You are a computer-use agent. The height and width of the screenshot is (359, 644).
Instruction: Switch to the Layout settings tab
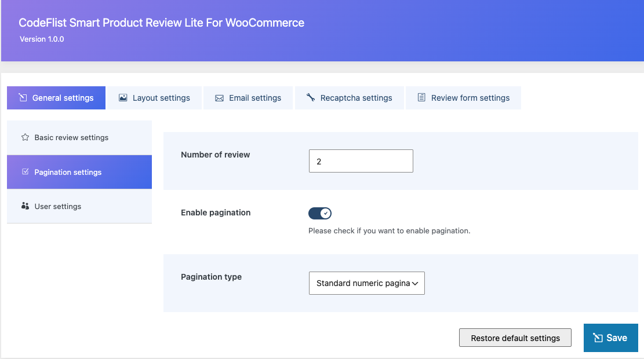coord(154,98)
